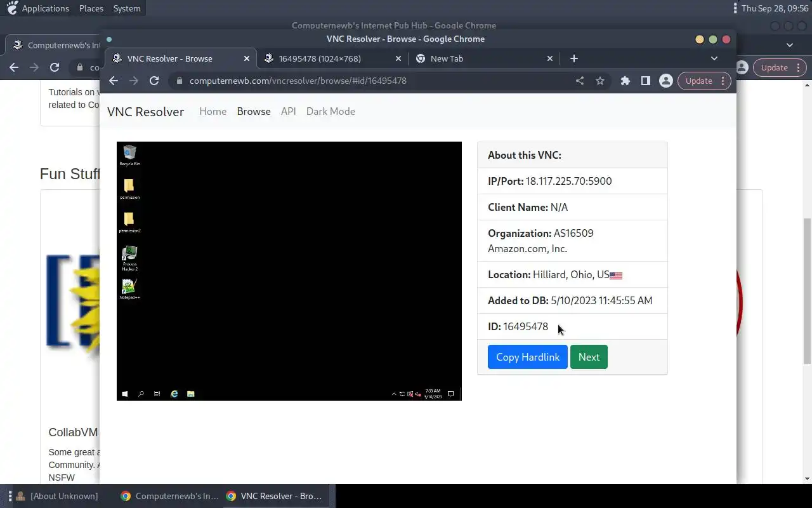The image size is (812, 508).
Task: Click the ID 16495478 text
Action: (518, 326)
